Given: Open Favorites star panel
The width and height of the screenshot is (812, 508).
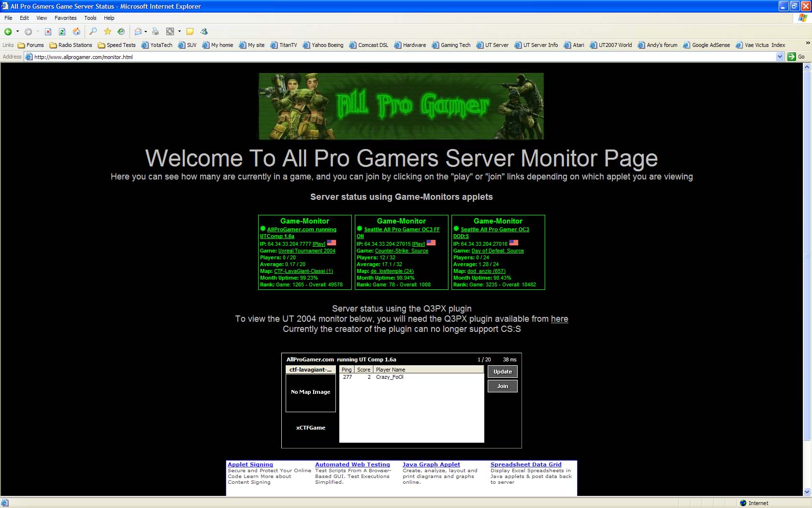Looking at the screenshot, I should [107, 31].
